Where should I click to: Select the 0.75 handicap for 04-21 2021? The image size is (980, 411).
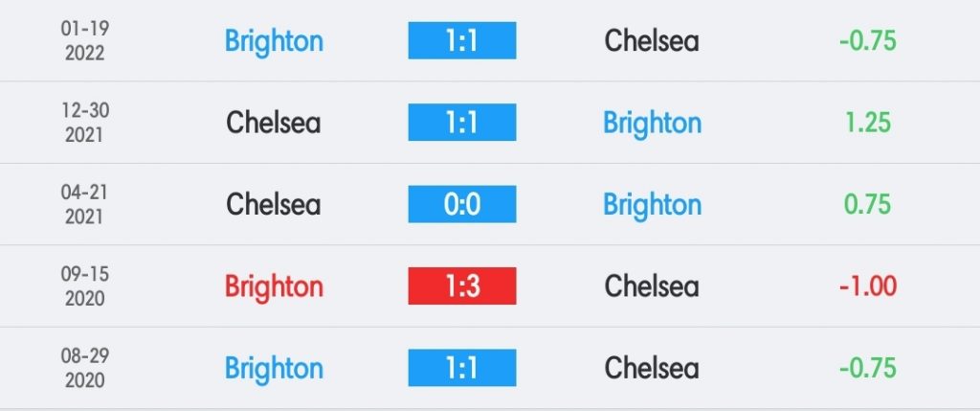point(867,204)
